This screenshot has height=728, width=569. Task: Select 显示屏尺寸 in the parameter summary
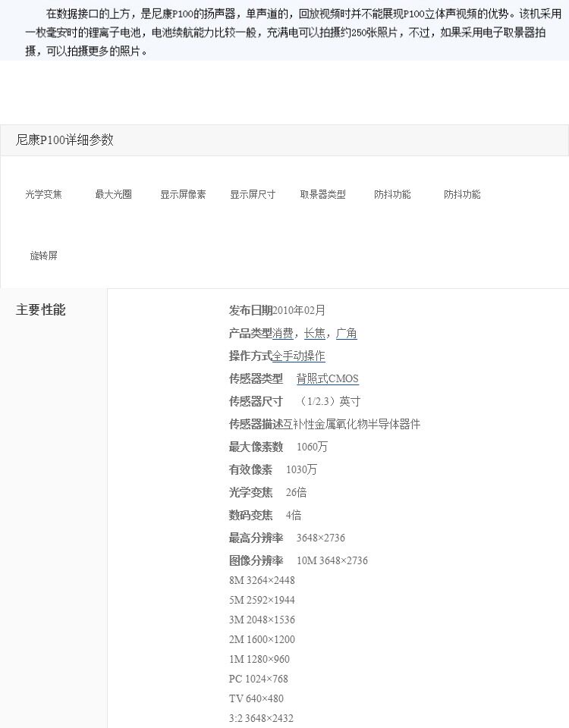coord(253,194)
